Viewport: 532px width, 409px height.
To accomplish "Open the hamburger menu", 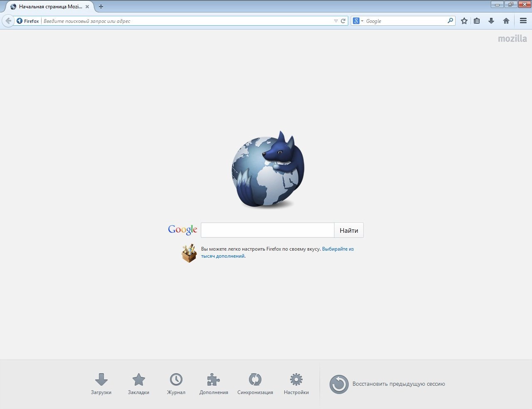I will click(x=523, y=21).
